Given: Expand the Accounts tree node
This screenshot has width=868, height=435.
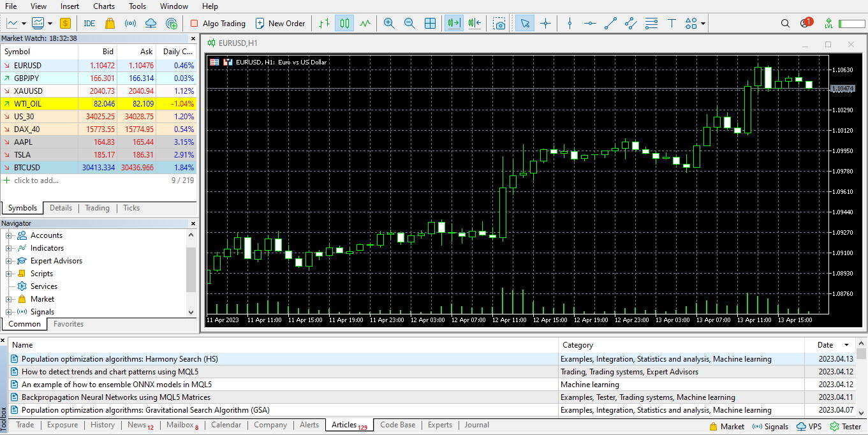Looking at the screenshot, I should [9, 235].
